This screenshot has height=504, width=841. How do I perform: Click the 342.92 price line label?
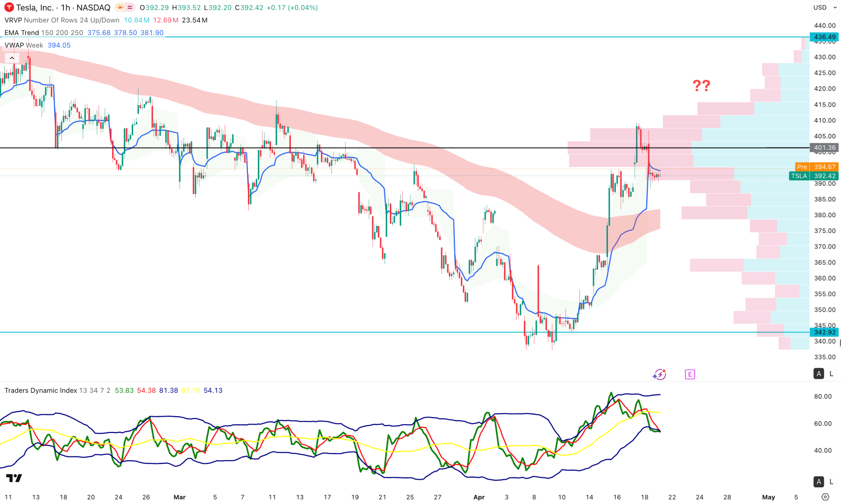824,332
